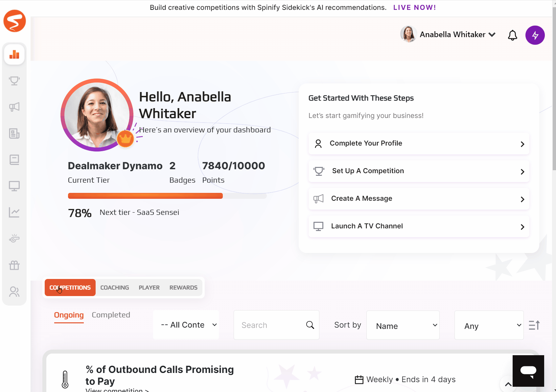This screenshot has height=392, width=556.
Task: Click the megaphone messages sidebar icon
Action: (x=14, y=107)
